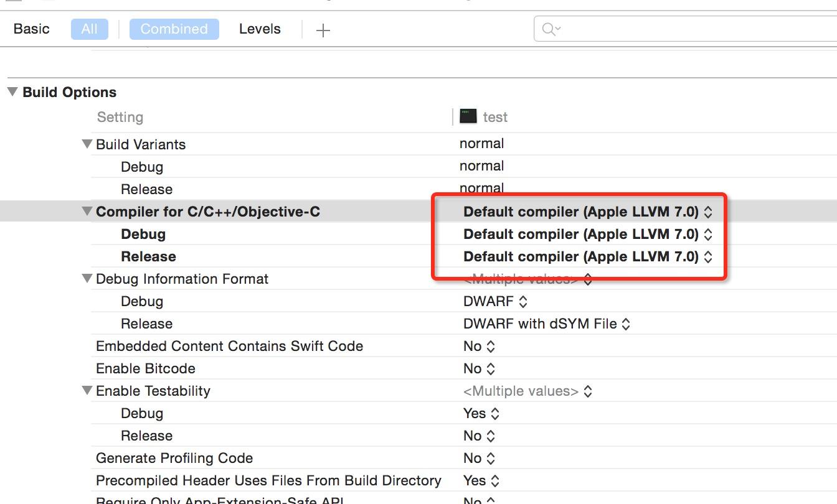Collapse the Build Variants row
Image resolution: width=837 pixels, height=504 pixels.
point(87,144)
